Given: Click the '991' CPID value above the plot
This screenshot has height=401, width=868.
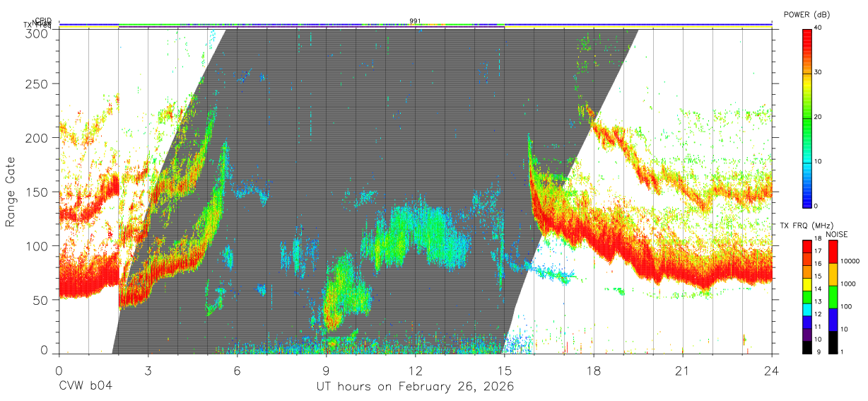Looking at the screenshot, I should click(415, 21).
